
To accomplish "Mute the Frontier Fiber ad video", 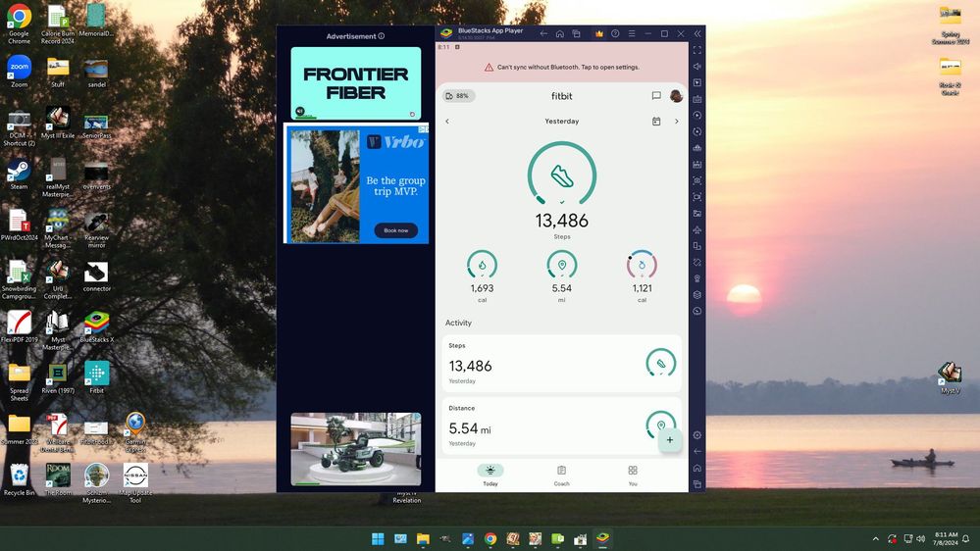I will (300, 111).
